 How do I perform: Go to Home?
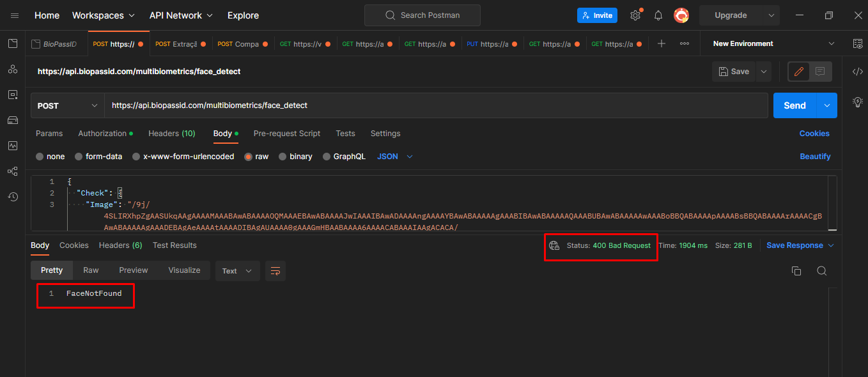[x=47, y=15]
